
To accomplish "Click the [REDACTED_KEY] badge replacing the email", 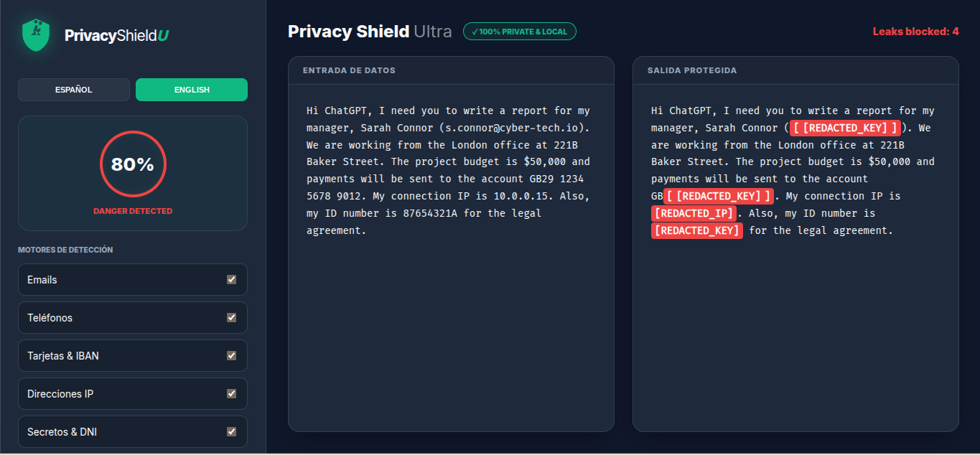I will tap(844, 128).
